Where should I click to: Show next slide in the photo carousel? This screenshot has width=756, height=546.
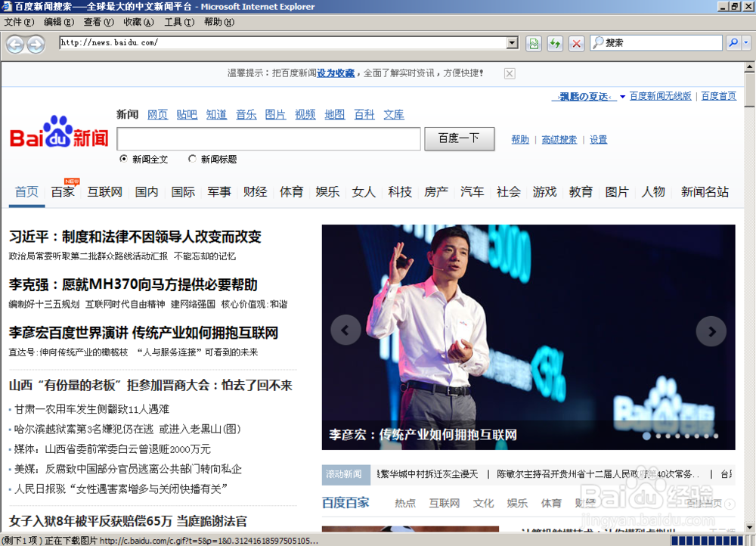711,331
